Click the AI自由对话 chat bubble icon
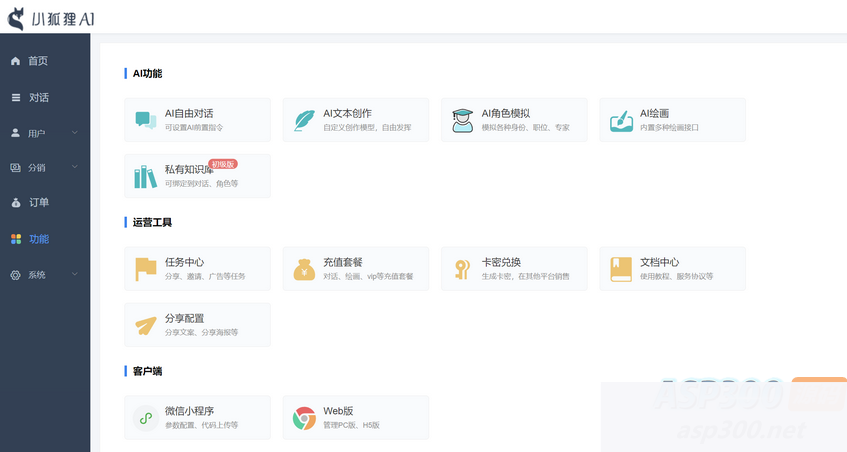The width and height of the screenshot is (847, 452). [146, 120]
